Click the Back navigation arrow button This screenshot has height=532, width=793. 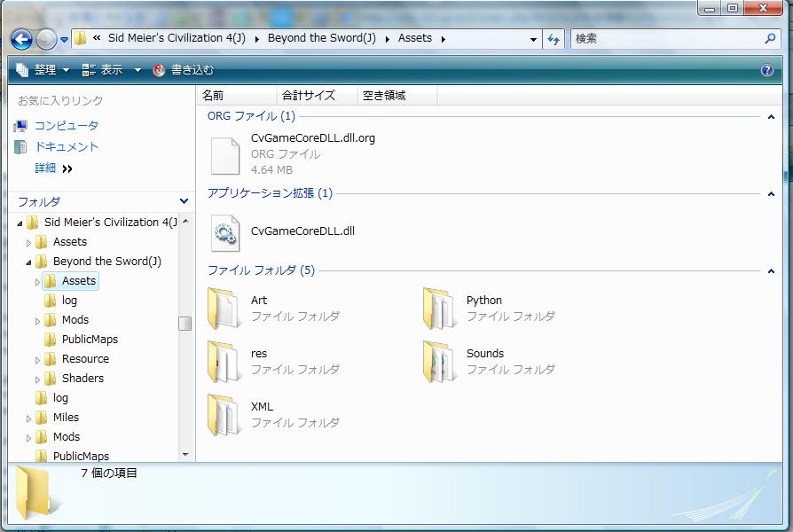pyautogui.click(x=22, y=39)
